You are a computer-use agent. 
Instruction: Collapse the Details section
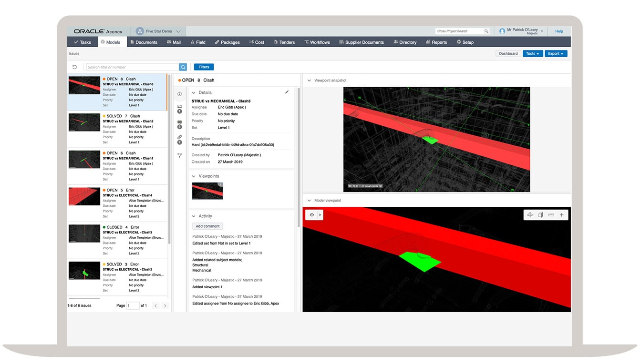click(194, 92)
